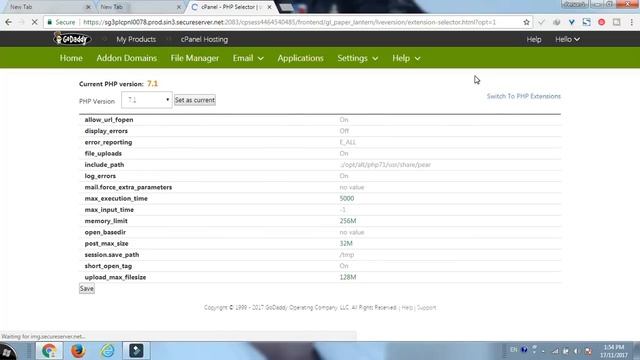The image size is (640, 360).
Task: Click the blue V extension icon
Action: coord(571,22)
